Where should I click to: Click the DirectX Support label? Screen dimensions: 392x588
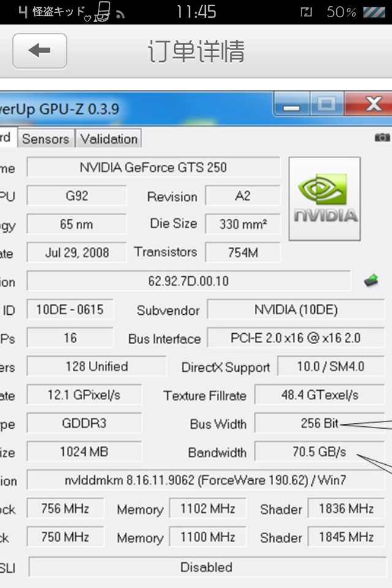[x=225, y=367]
